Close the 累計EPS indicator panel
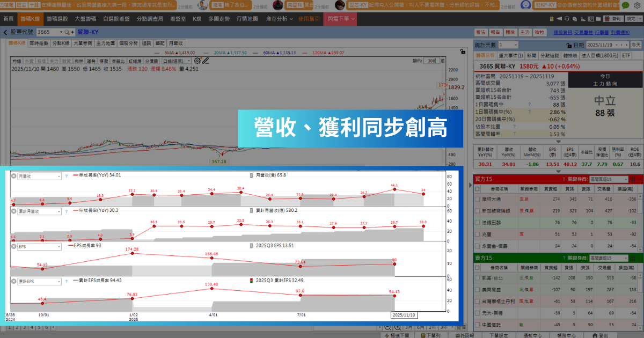Screen dimensions: 644x338 [14, 281]
